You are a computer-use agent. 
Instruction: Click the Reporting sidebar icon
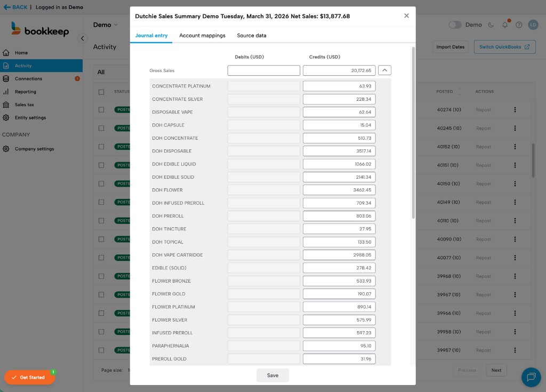6,92
